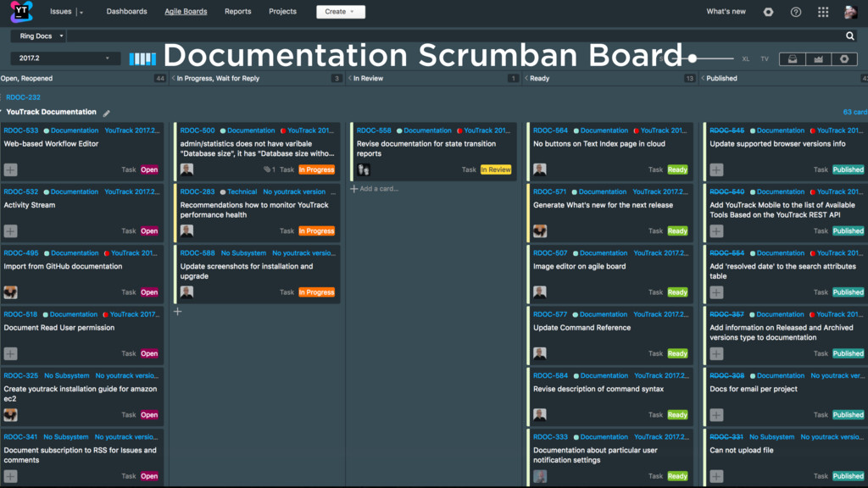
Task: Open board settings hexagon icon
Action: pyautogui.click(x=844, y=58)
